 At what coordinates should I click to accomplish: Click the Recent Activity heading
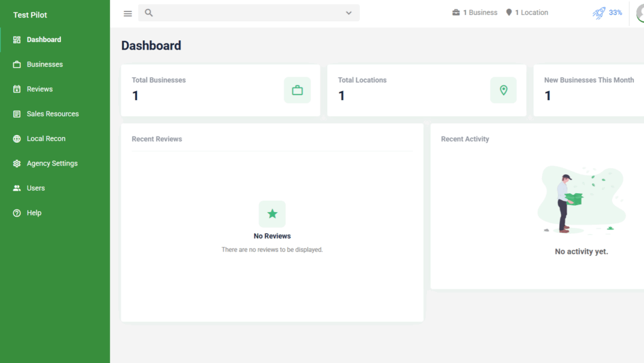465,139
